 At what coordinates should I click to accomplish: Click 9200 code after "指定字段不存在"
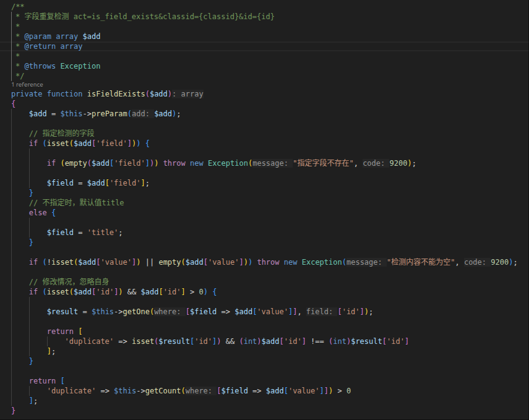(x=398, y=163)
